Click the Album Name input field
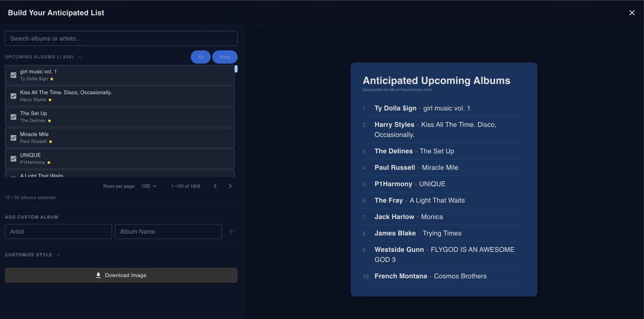Viewport: 644px width, 319px height. 169,232
